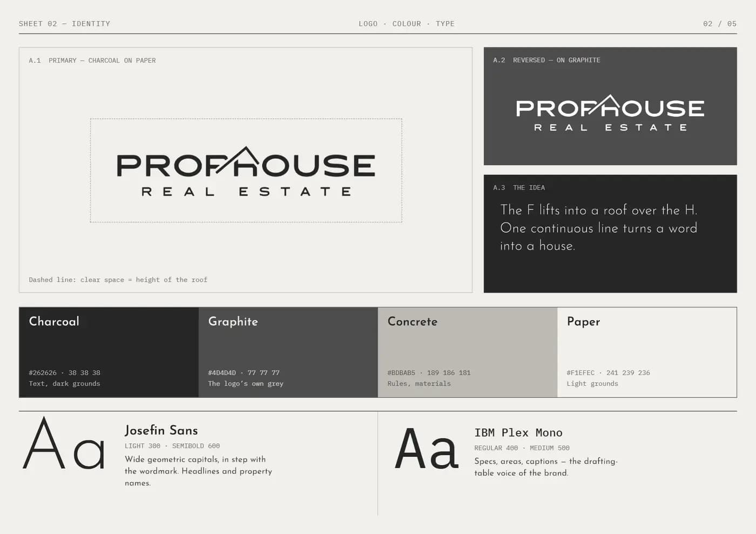Click the 'Dashed line: clear space' caption
The height and width of the screenshot is (534, 756).
pos(118,280)
